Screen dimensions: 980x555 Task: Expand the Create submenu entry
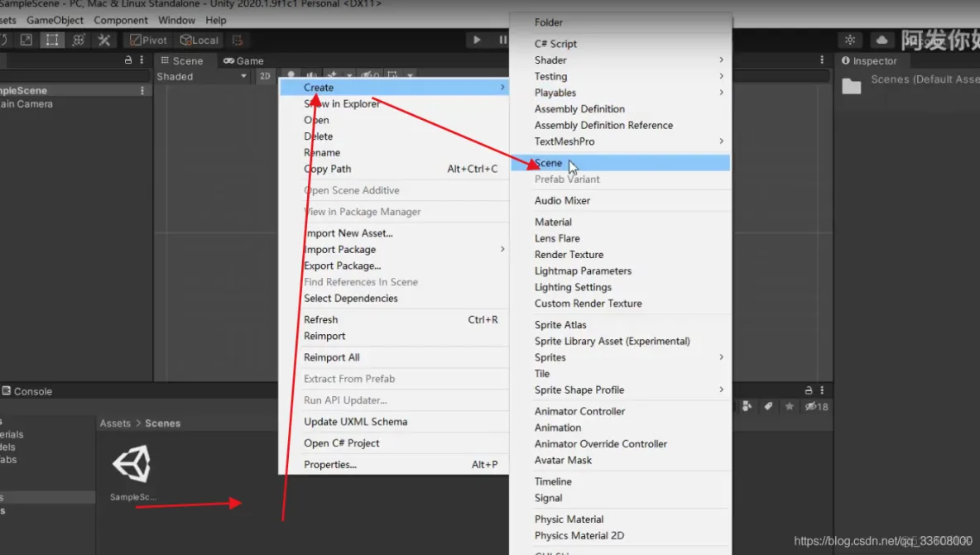click(394, 88)
